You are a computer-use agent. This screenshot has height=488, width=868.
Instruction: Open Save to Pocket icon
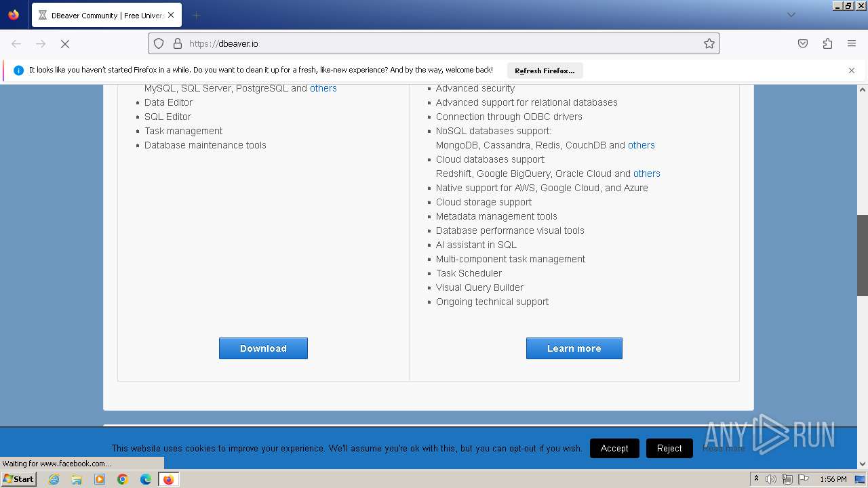point(803,43)
